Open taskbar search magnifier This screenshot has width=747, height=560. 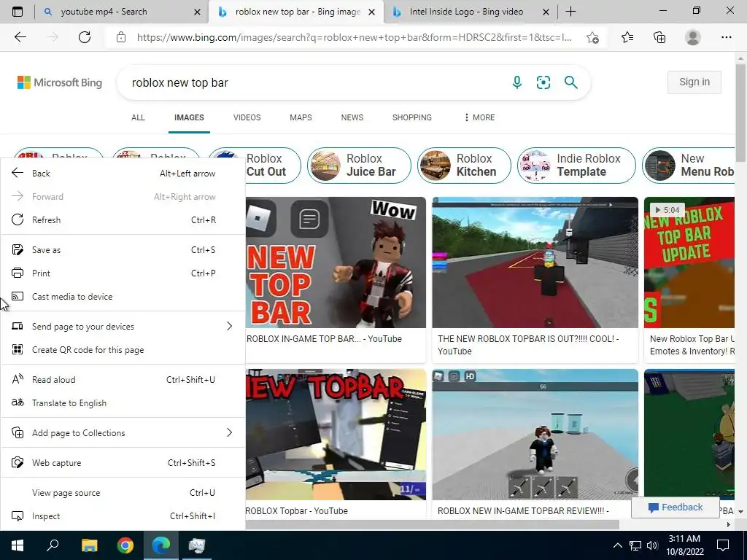click(x=53, y=545)
